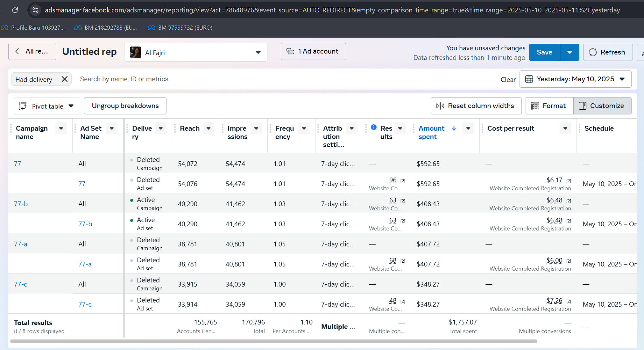Toggle the Customize panel
Image resolution: width=644 pixels, height=350 pixels.
[602, 106]
